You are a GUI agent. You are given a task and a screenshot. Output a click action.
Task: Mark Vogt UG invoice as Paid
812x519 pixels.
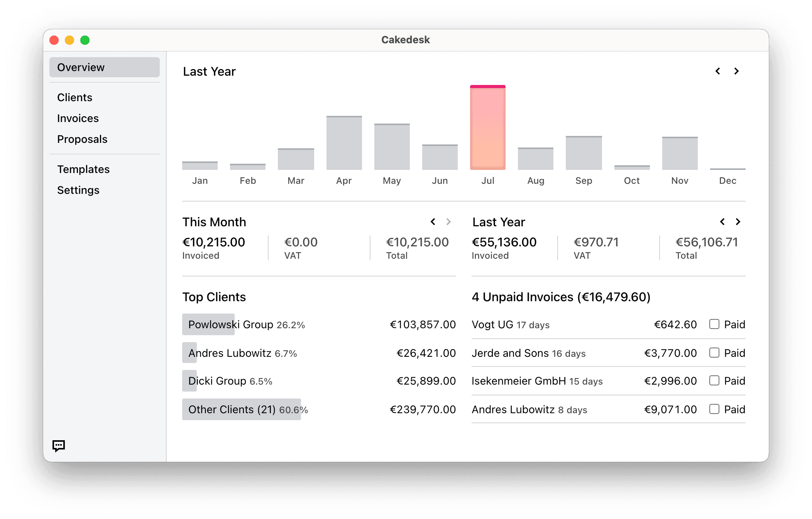point(714,324)
